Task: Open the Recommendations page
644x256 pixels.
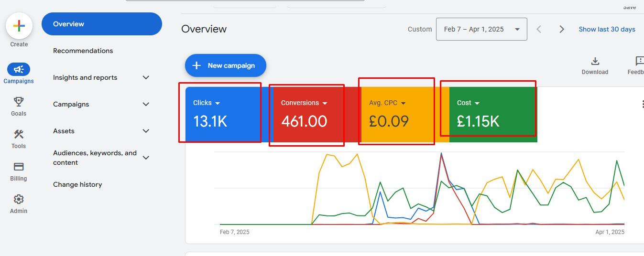Action: click(x=83, y=51)
